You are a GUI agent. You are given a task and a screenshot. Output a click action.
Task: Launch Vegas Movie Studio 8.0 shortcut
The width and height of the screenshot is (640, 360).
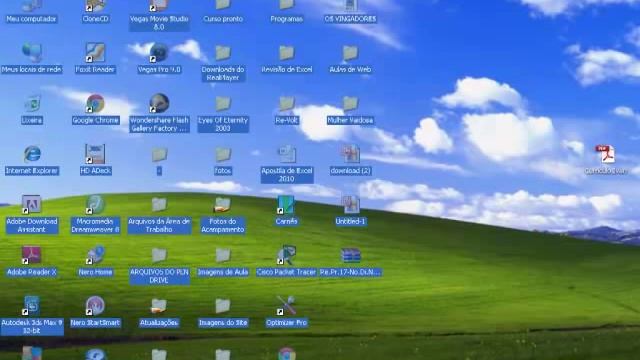coord(159,6)
